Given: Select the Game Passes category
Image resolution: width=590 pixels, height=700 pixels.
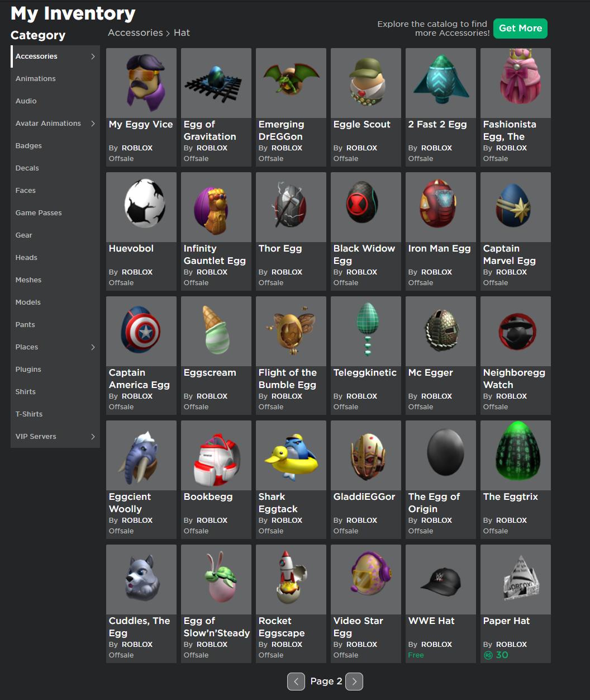Looking at the screenshot, I should (x=55, y=213).
